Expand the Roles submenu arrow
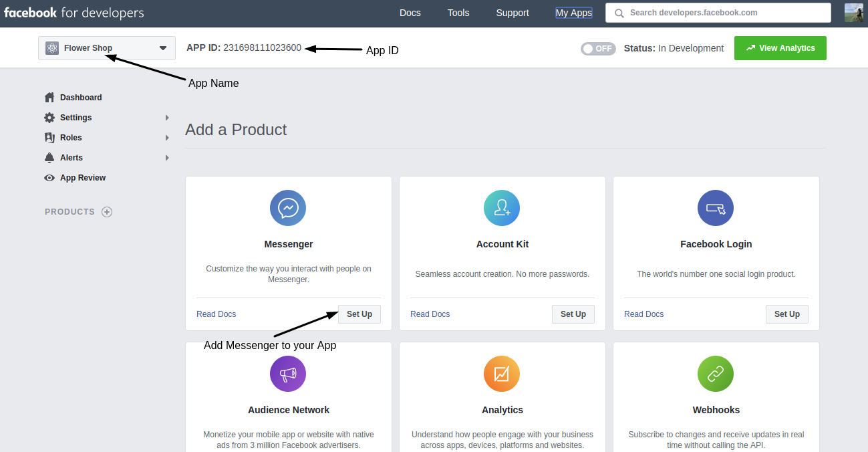Screen dimensions: 868x452 pos(167,138)
